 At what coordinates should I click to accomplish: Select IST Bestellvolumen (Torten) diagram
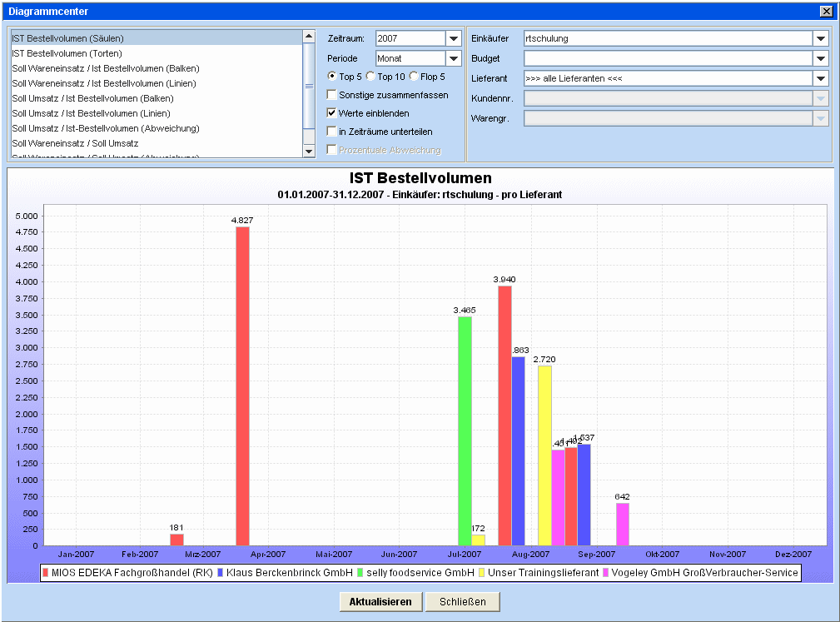[67, 53]
